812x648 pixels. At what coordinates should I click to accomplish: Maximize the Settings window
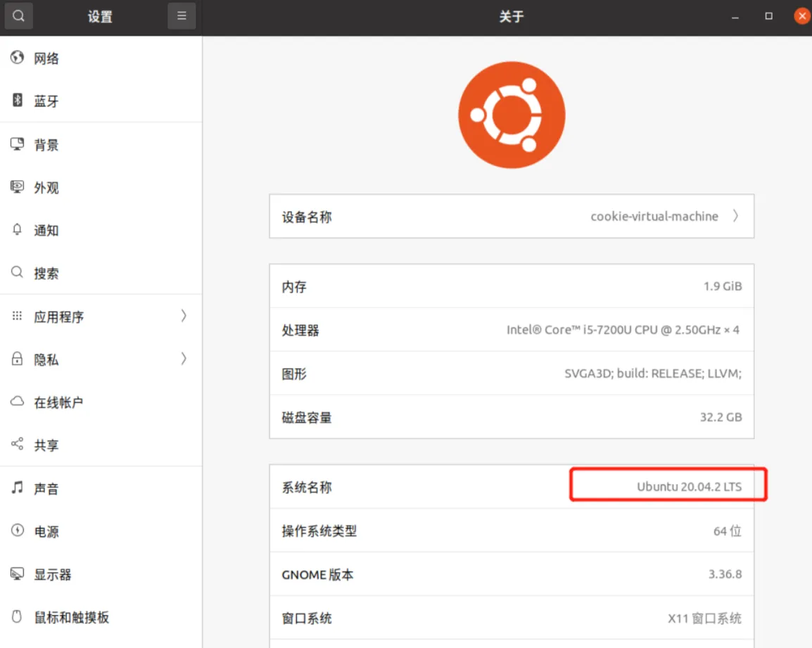(x=768, y=16)
